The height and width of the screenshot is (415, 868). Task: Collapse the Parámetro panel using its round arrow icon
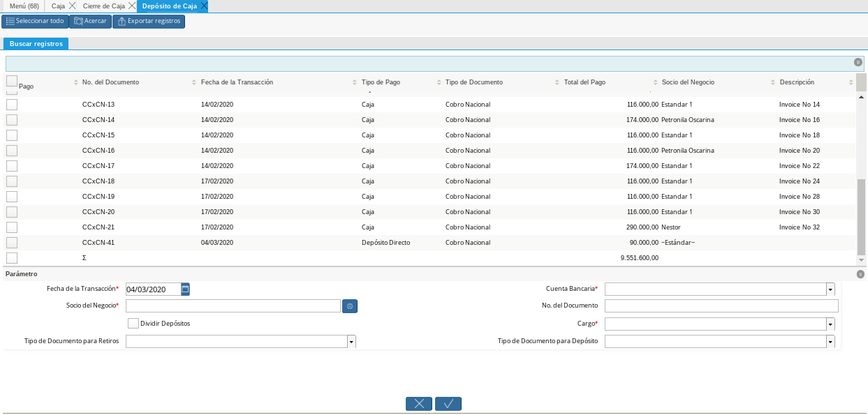click(x=860, y=274)
